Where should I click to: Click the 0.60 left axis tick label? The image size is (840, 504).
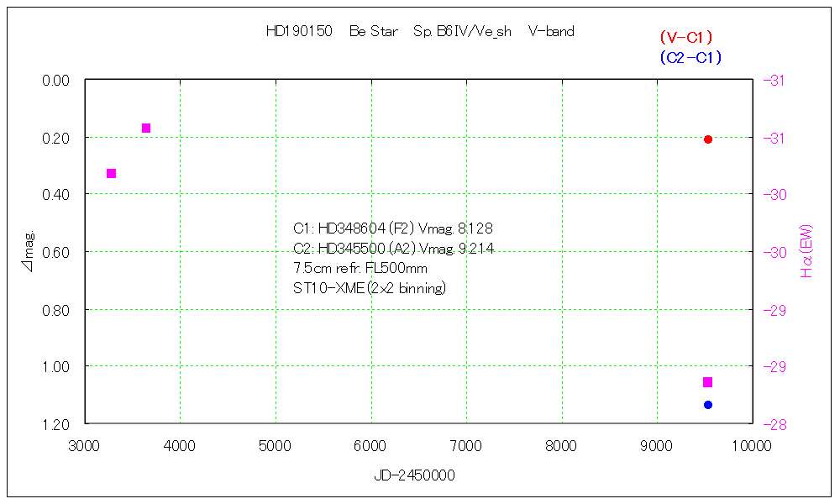55,252
